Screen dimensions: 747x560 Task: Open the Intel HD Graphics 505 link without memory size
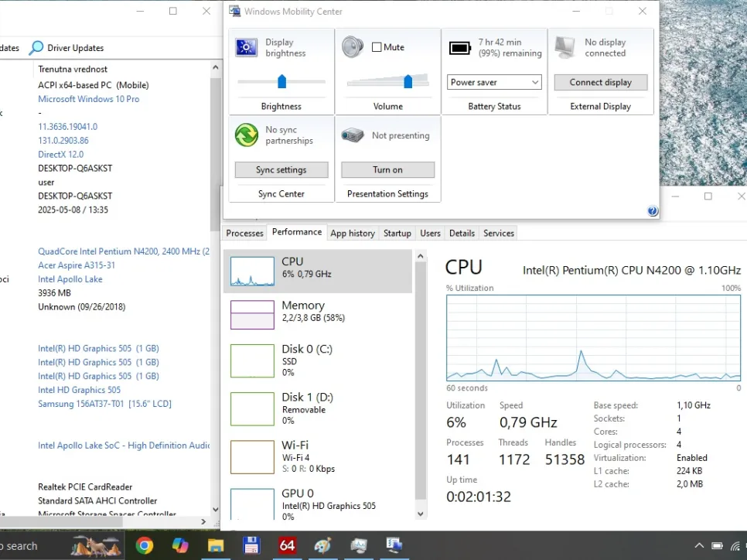point(79,390)
